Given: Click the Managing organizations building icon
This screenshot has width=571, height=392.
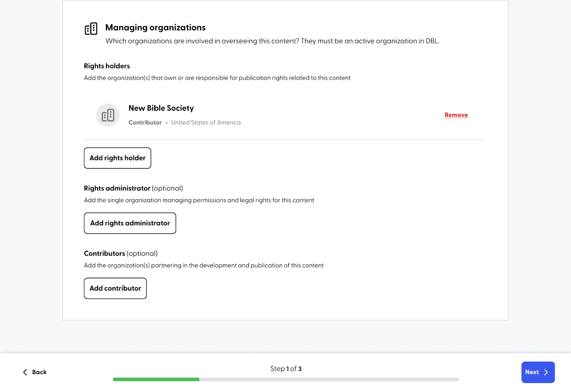Looking at the screenshot, I should click(x=91, y=29).
